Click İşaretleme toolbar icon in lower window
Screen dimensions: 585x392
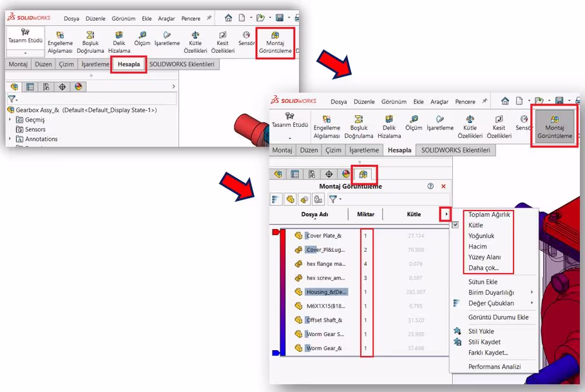440,124
